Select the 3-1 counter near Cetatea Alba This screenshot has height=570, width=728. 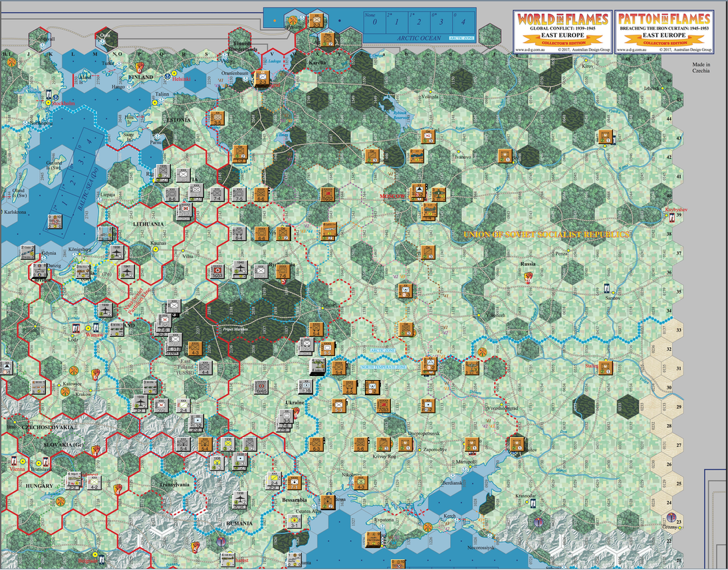tap(295, 522)
